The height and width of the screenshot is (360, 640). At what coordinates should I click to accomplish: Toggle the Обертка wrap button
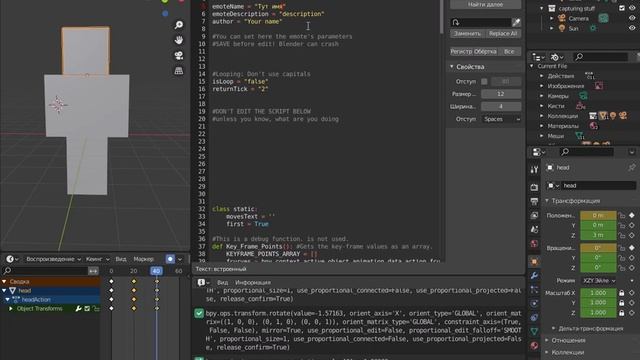pyautogui.click(x=485, y=51)
